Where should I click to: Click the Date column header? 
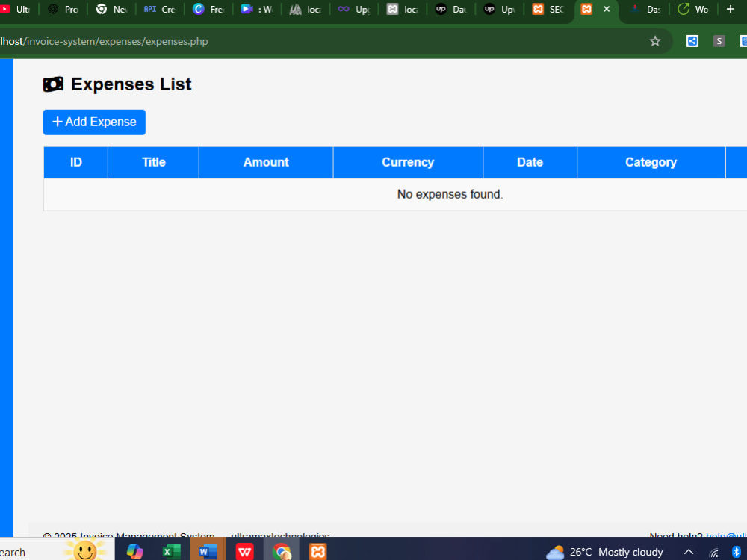point(530,162)
